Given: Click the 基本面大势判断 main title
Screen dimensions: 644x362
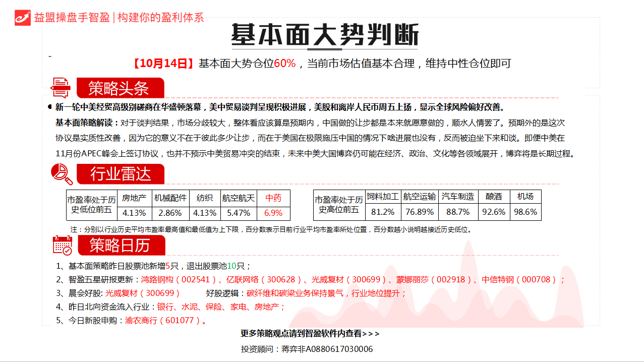Looking at the screenshot, I should (325, 35).
